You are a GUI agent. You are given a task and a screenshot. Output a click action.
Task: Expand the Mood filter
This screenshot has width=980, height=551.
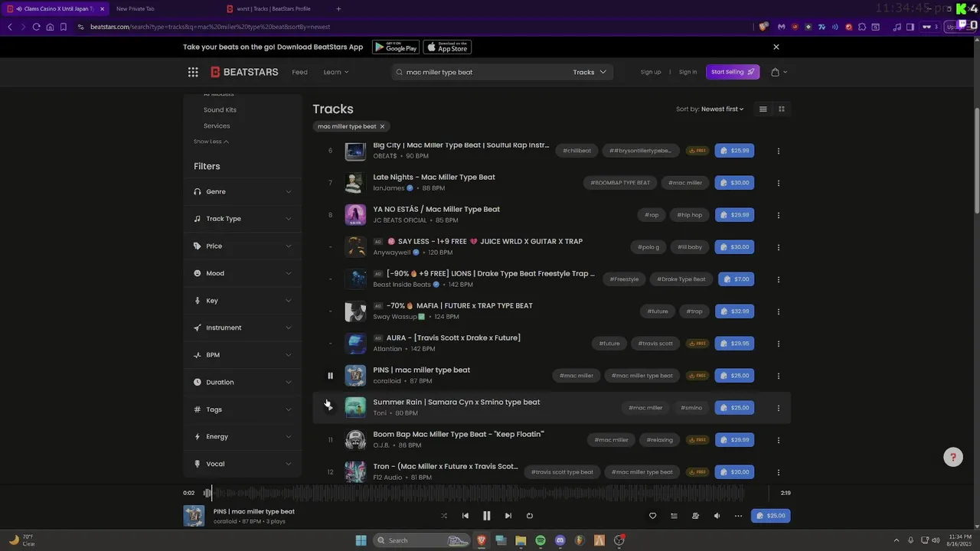click(x=243, y=273)
